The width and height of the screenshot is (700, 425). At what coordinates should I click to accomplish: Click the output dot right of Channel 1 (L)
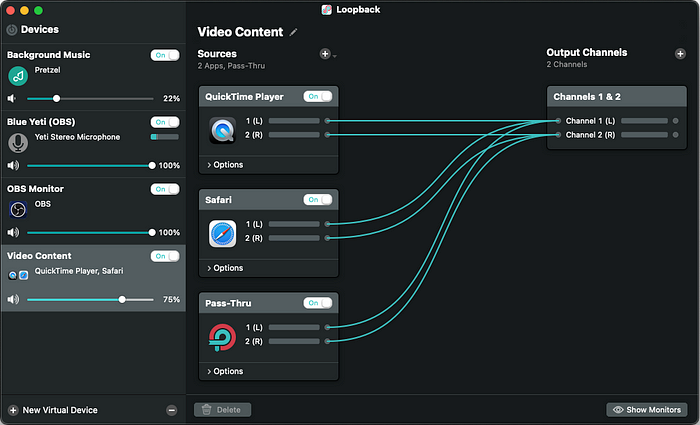coord(675,121)
